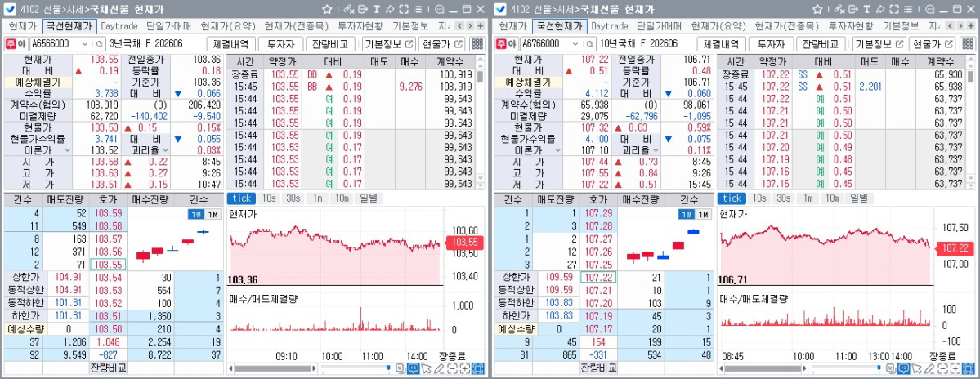The image size is (980, 379).
Task: Click chat bubble icon in right titlebar
Action: coord(930,9)
